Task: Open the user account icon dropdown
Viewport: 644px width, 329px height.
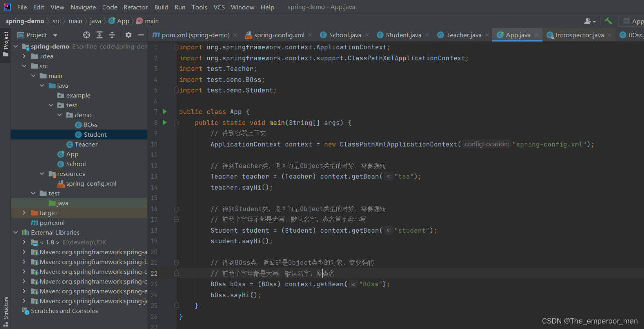Action: coord(590,21)
